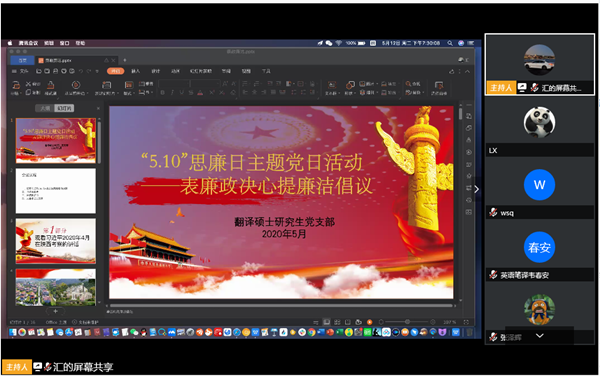Select the third slide thumbnail

[x=56, y=241]
